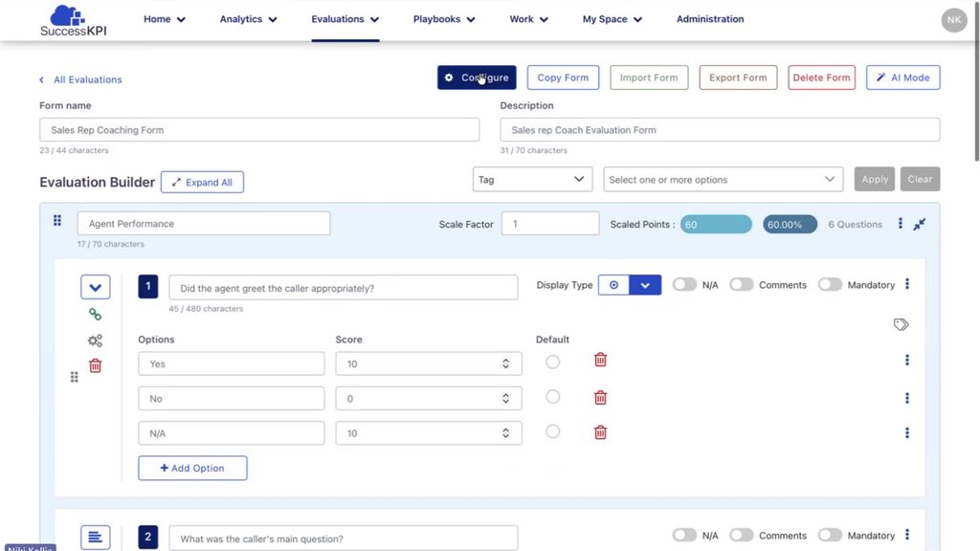Expand the Analytics menu
This screenshot has width=980, height=551.
pos(248,19)
